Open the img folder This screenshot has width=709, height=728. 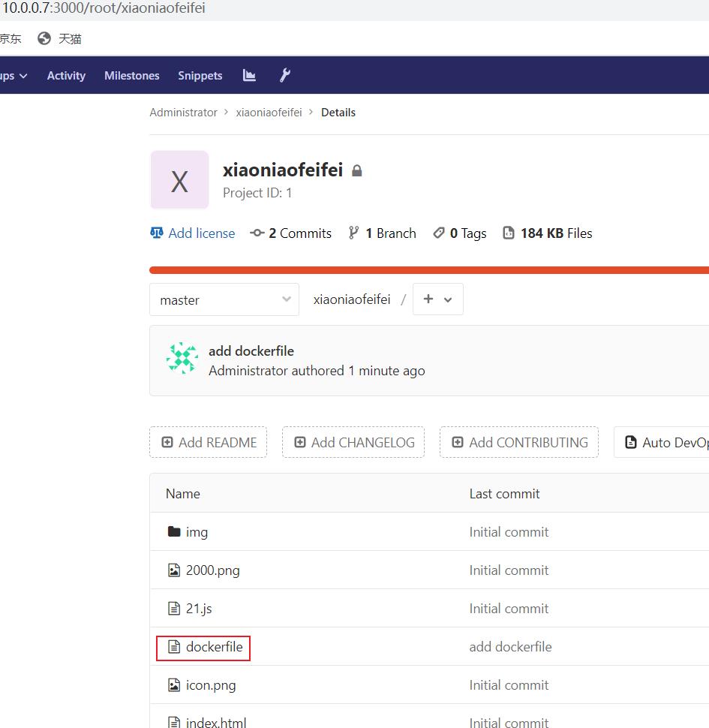tap(197, 532)
